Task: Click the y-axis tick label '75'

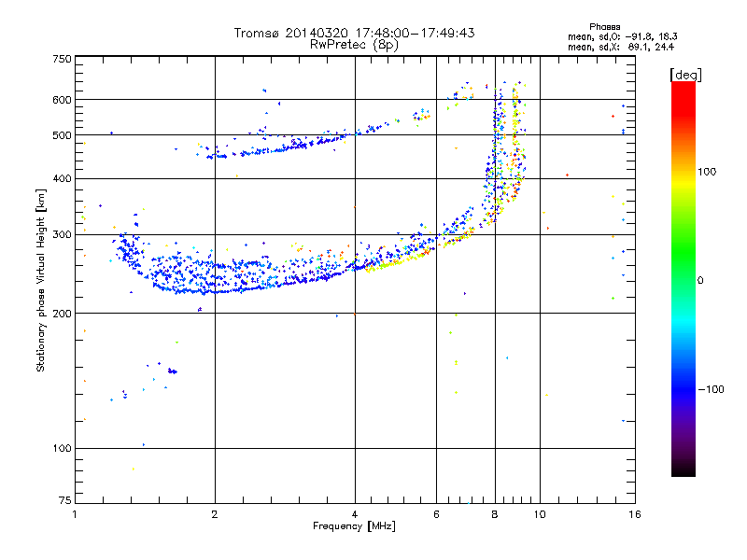Action: [x=64, y=500]
